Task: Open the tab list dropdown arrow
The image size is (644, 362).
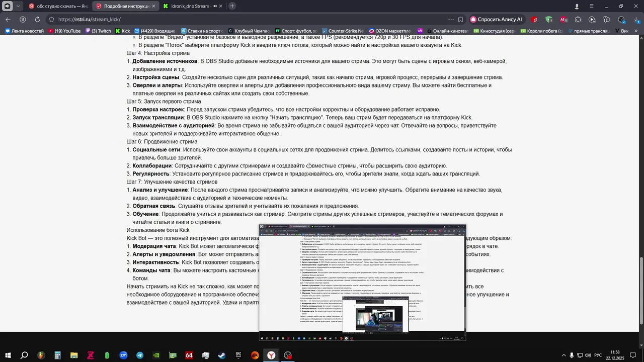Action: pyautogui.click(x=18, y=6)
